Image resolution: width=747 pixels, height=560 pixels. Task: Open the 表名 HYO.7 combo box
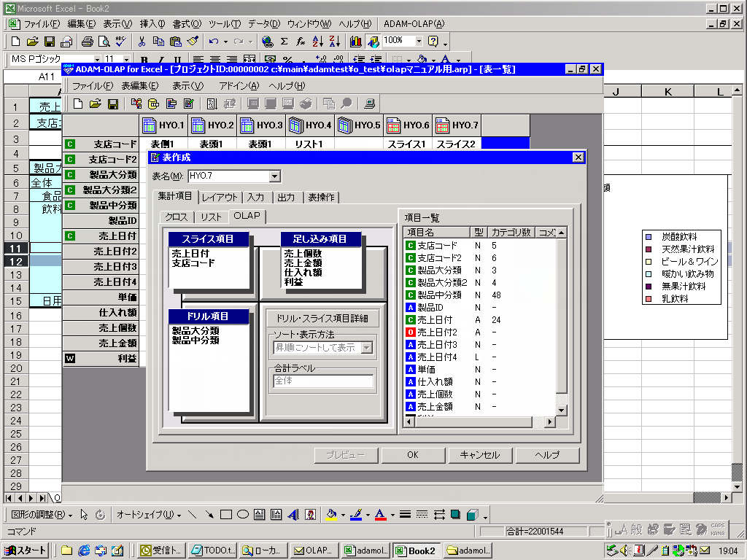[x=274, y=176]
